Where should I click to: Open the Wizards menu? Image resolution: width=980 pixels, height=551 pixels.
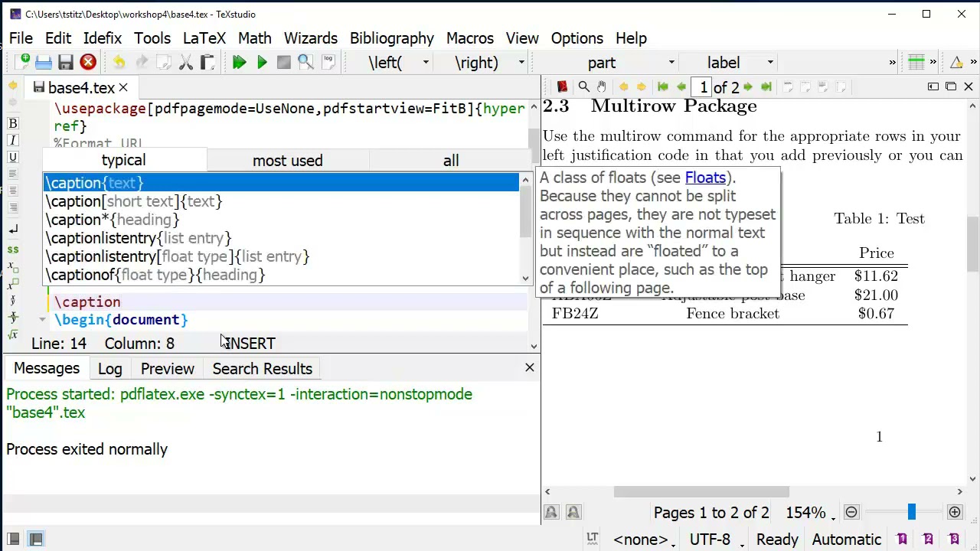(310, 38)
